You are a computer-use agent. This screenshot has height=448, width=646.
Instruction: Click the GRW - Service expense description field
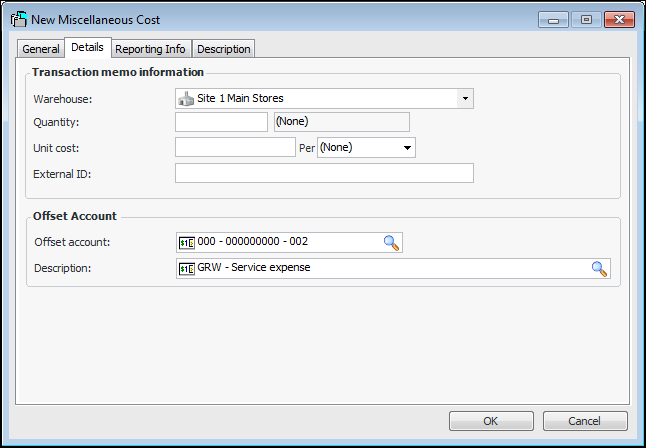click(x=390, y=268)
